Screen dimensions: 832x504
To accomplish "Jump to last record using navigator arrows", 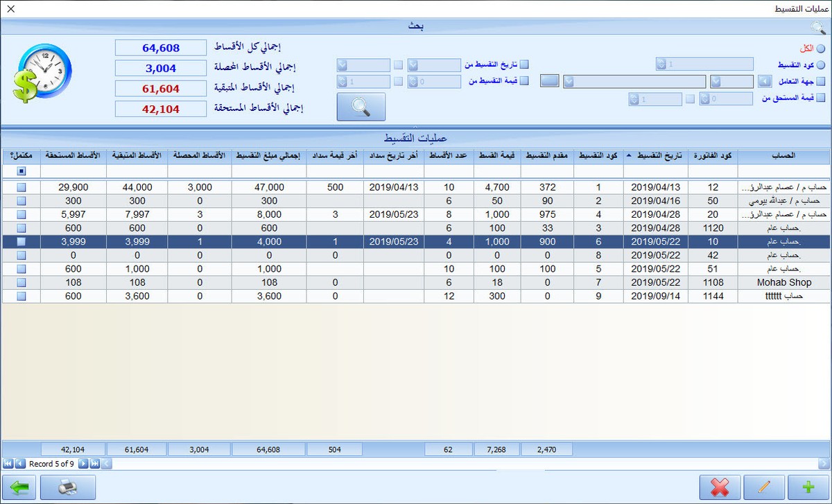I will click(x=94, y=464).
